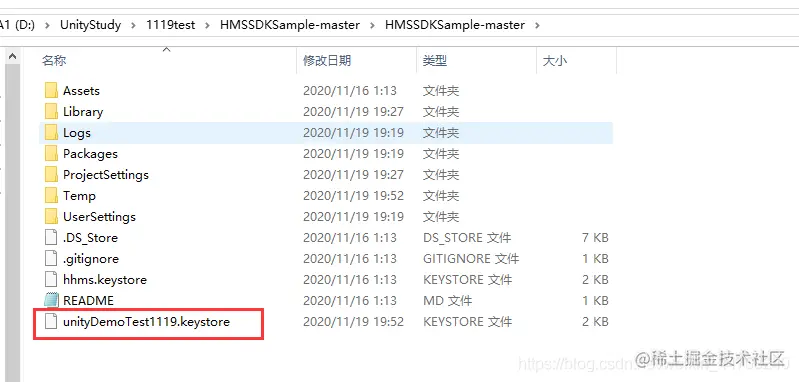Screen dimensions: 799x382
Task: Select the Assets folder name
Action: tap(81, 91)
